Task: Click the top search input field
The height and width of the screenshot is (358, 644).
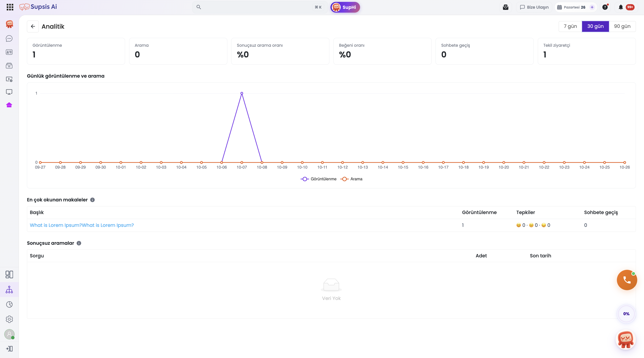Action: [x=259, y=7]
